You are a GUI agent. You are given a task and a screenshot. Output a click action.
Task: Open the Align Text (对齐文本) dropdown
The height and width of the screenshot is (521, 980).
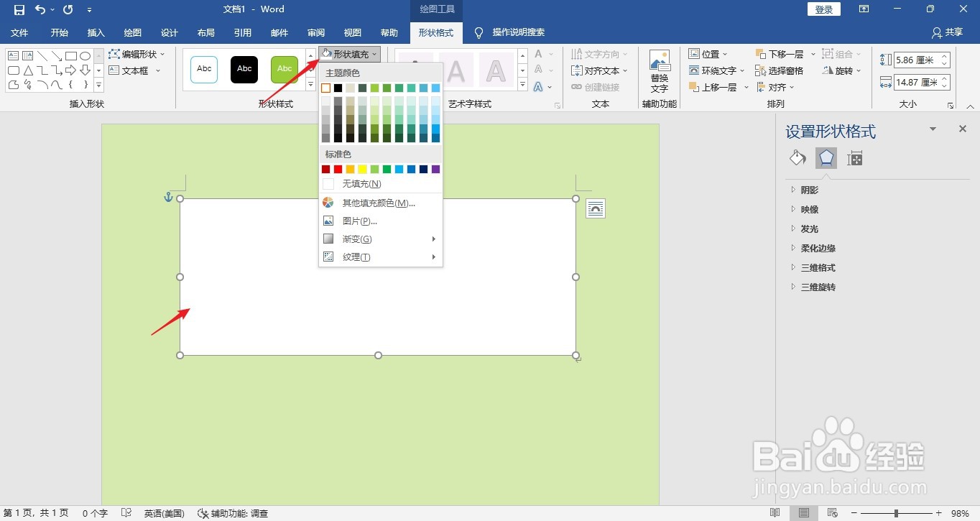600,70
